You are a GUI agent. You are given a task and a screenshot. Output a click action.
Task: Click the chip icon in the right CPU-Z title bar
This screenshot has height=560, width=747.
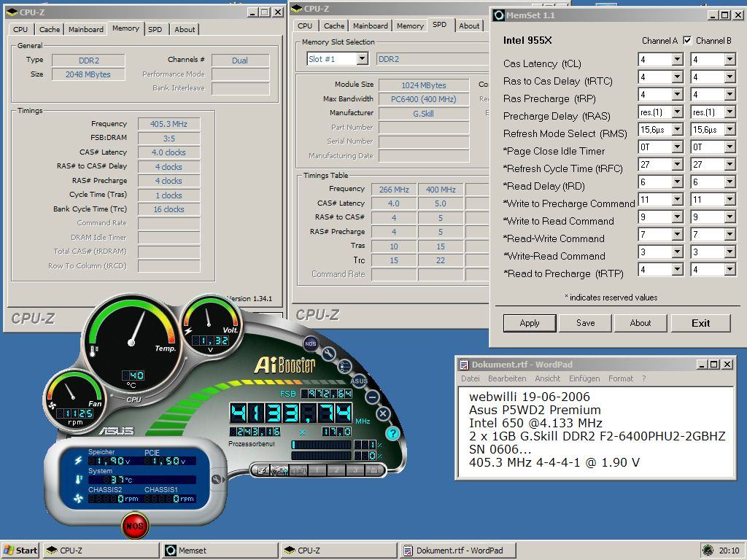pyautogui.click(x=296, y=9)
